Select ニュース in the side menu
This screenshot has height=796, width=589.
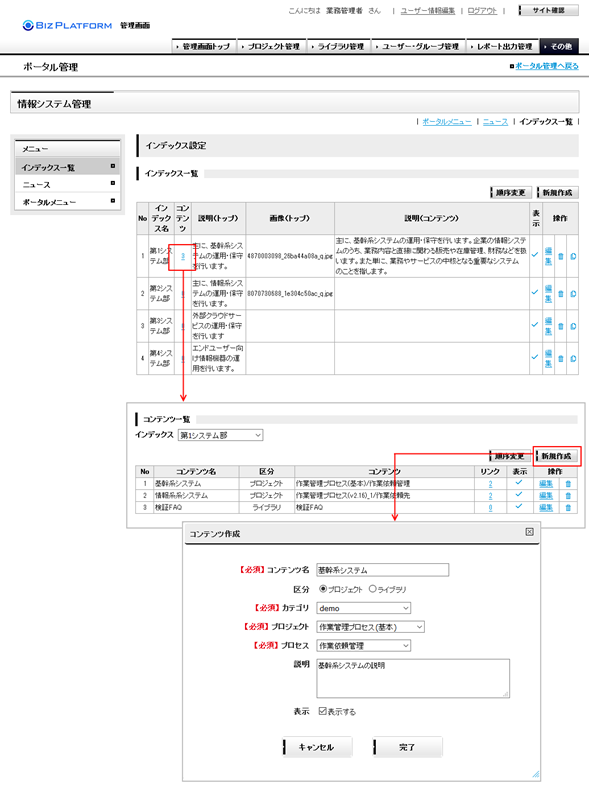pyautogui.click(x=68, y=184)
